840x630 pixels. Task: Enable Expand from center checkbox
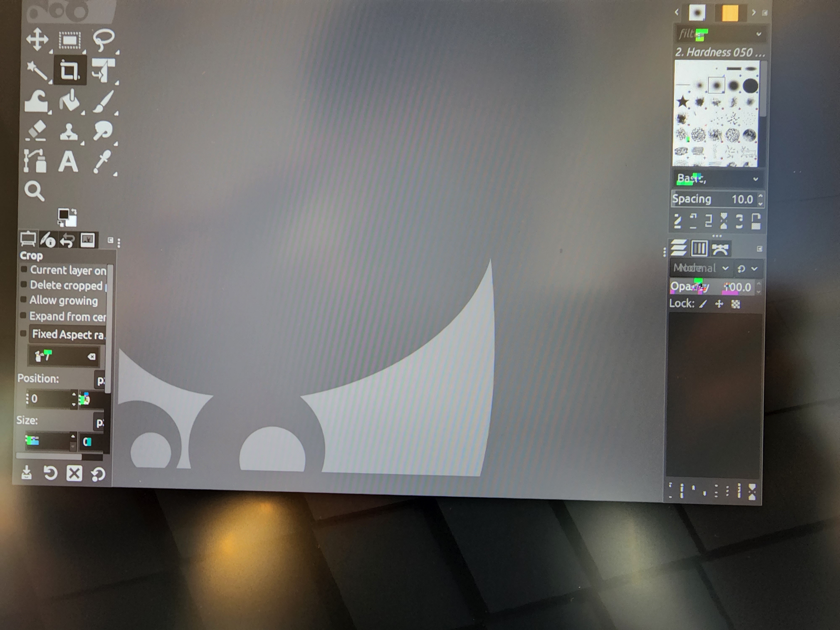point(23,316)
